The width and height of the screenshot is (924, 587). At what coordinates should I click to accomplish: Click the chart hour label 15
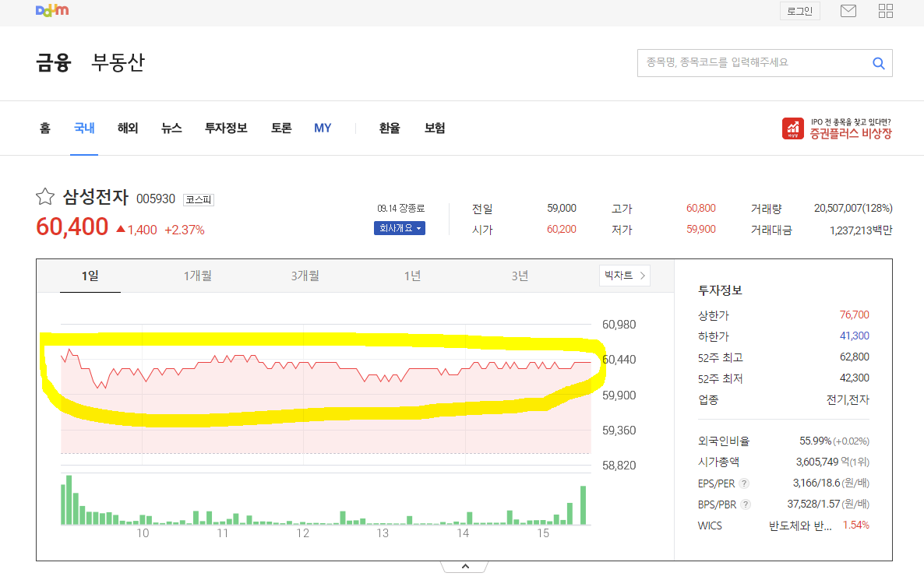click(x=543, y=533)
